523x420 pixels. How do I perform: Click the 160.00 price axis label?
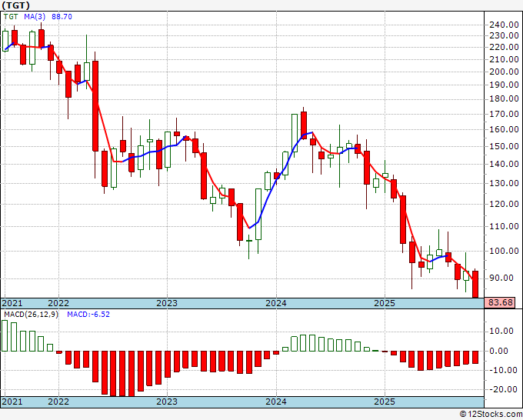coord(504,129)
